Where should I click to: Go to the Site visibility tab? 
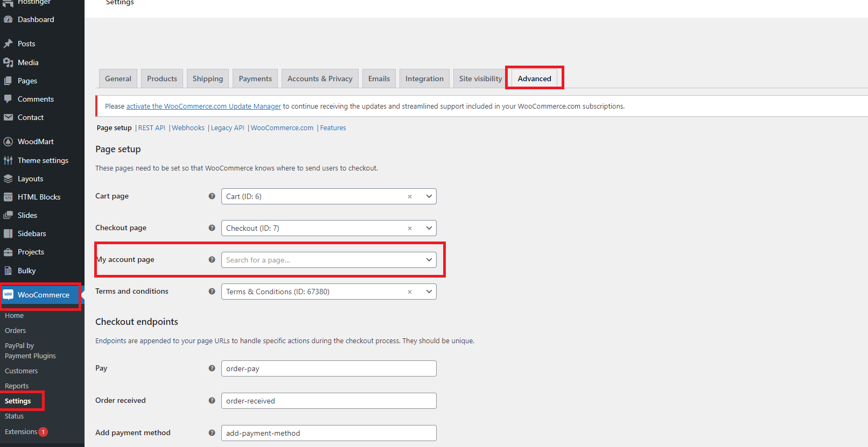480,79
